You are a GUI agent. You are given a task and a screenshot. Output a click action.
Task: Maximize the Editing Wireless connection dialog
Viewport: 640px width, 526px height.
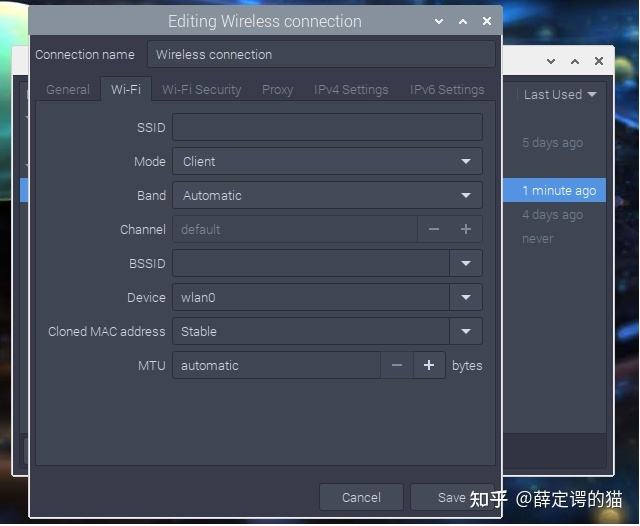[x=463, y=21]
